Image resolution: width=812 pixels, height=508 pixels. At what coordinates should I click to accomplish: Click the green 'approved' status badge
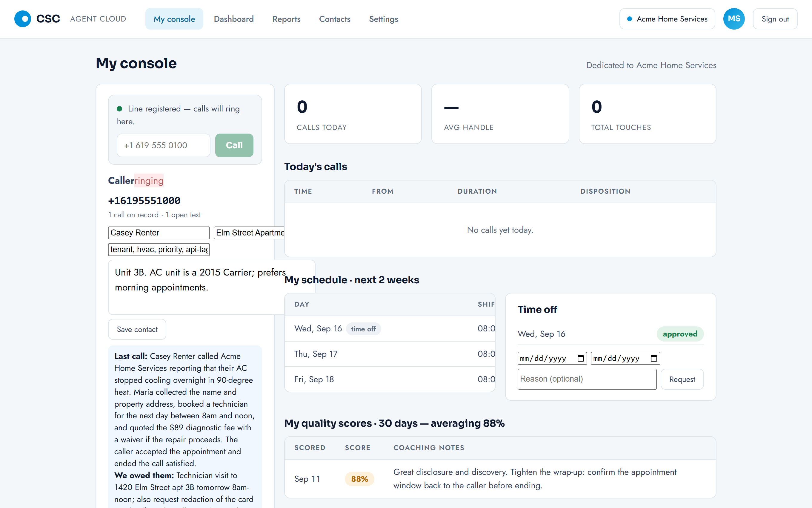[x=680, y=334]
